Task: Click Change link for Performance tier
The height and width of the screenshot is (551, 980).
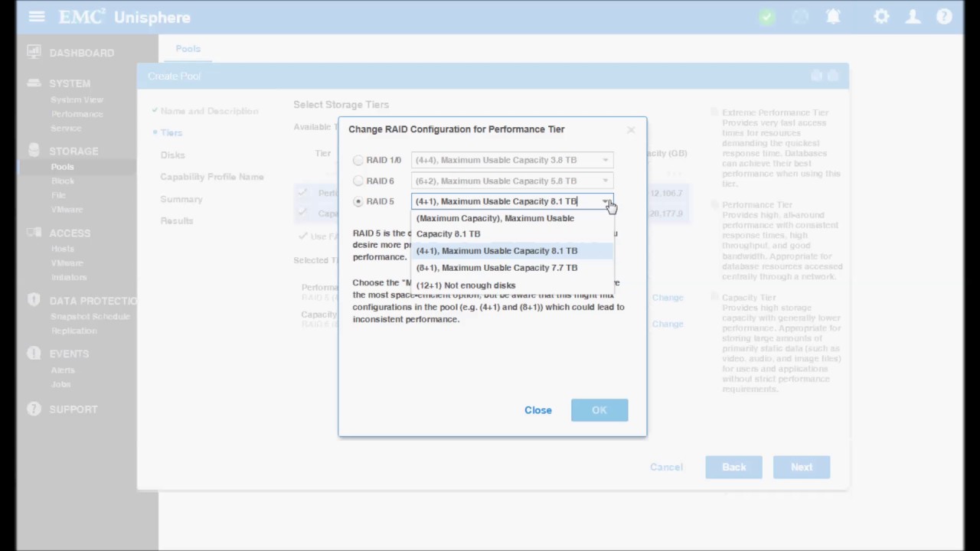Action: coord(668,298)
